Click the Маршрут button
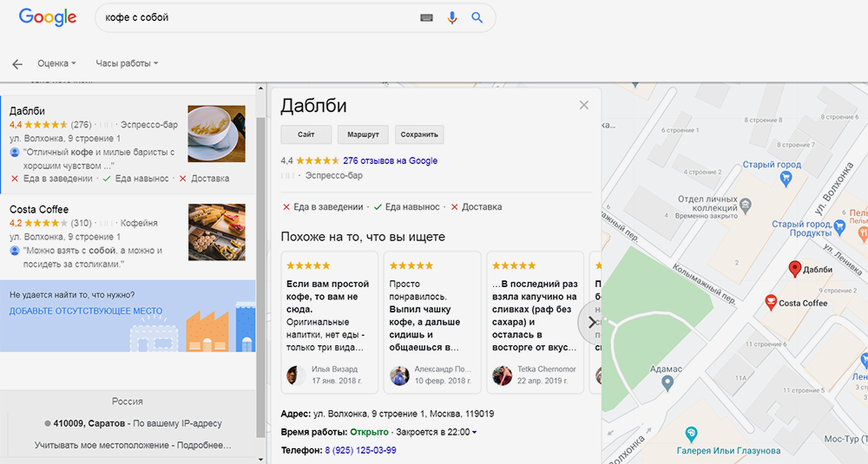The height and width of the screenshot is (464, 868). (x=363, y=134)
